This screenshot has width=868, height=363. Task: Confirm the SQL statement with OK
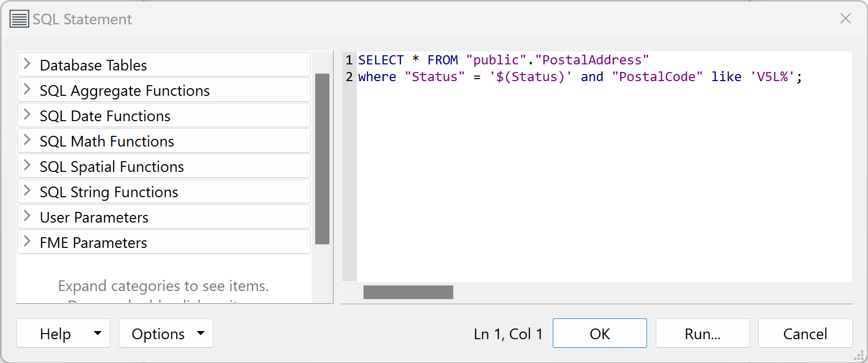pyautogui.click(x=599, y=333)
